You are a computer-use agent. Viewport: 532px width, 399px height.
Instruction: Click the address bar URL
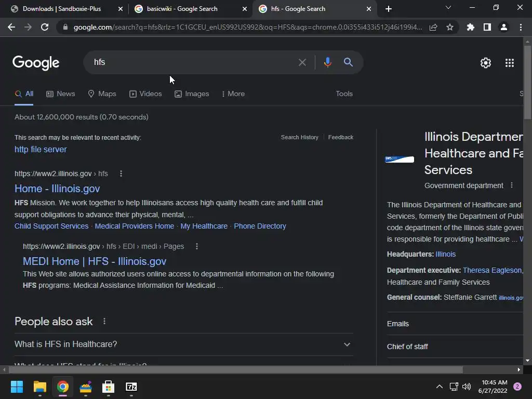pyautogui.click(x=248, y=27)
